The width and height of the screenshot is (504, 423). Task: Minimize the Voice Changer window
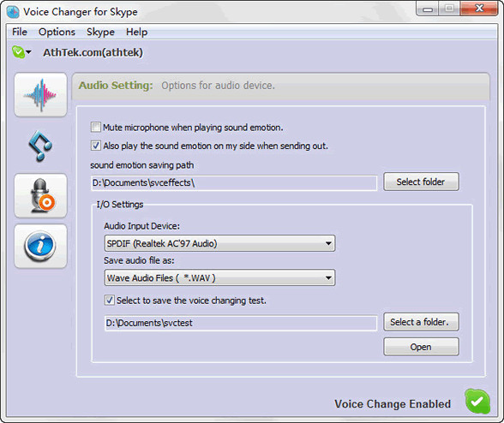pyautogui.click(x=427, y=9)
